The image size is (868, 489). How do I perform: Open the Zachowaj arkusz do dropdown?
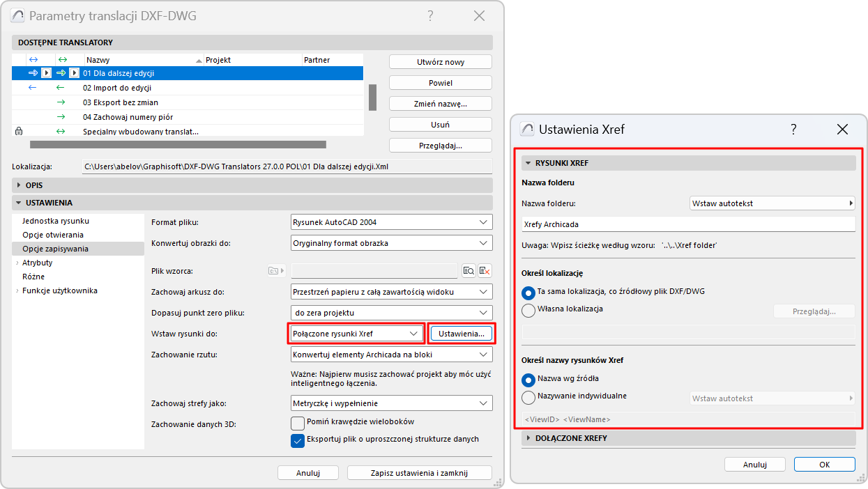tap(391, 292)
